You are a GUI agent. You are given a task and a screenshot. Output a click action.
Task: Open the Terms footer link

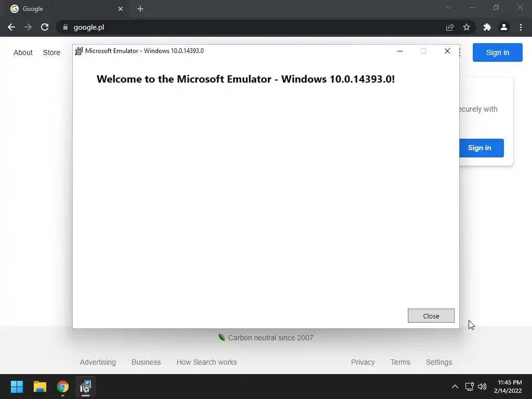pyautogui.click(x=400, y=362)
